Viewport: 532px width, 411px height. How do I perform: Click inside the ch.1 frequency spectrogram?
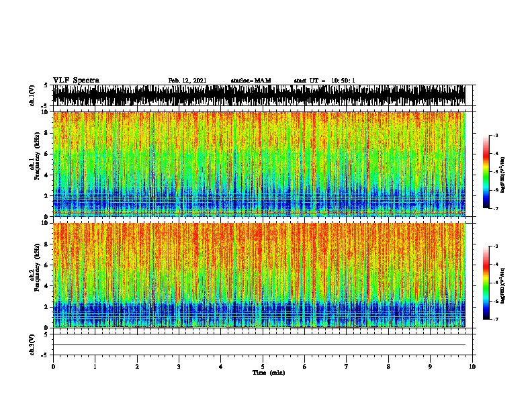pyautogui.click(x=259, y=164)
